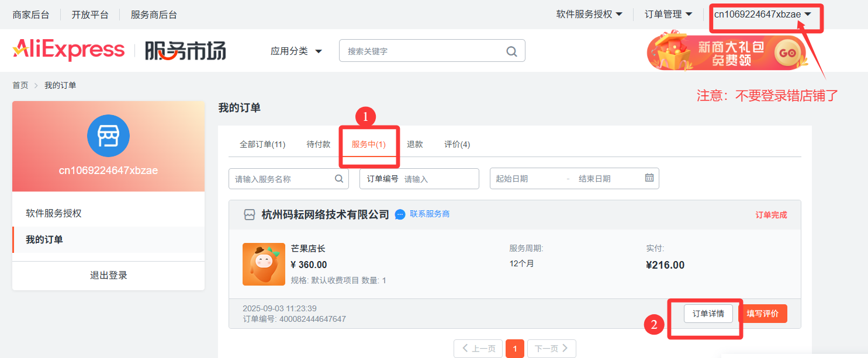Click the 订单编号 input field
The image size is (868, 358).
click(438, 179)
